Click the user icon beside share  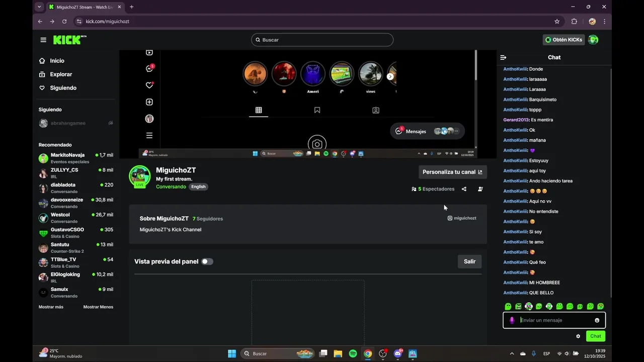480,189
